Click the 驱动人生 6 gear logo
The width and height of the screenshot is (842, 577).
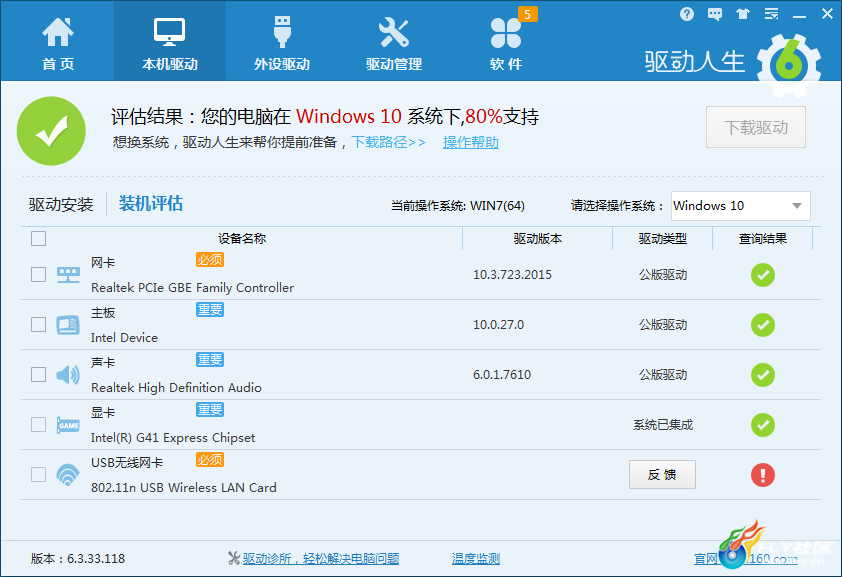pos(789,65)
